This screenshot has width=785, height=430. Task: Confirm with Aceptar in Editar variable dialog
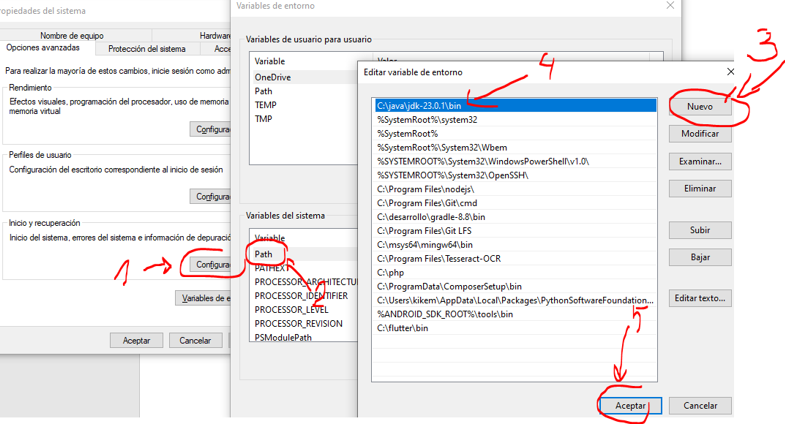[x=630, y=405]
